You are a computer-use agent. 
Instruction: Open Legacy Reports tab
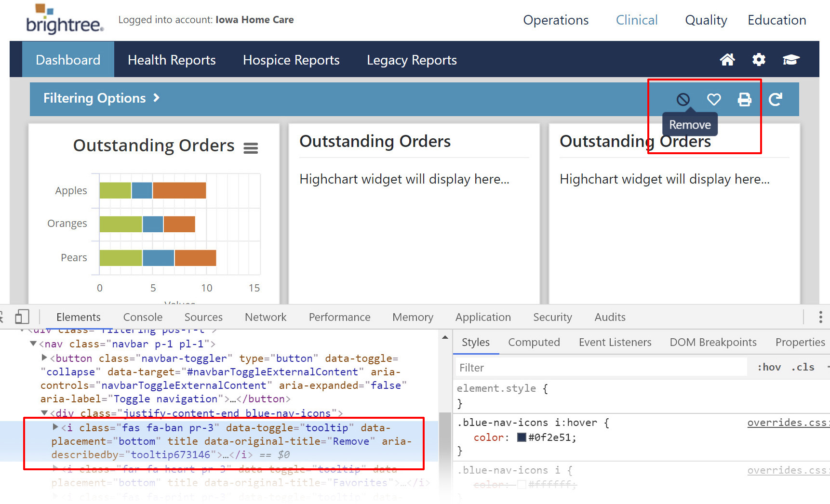(x=412, y=60)
